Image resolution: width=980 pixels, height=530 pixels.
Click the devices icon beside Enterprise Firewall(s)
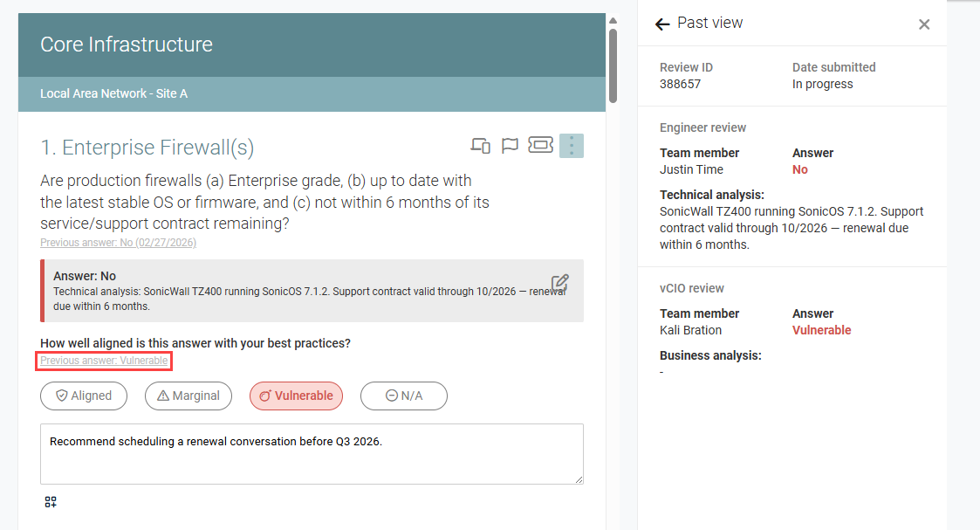480,146
